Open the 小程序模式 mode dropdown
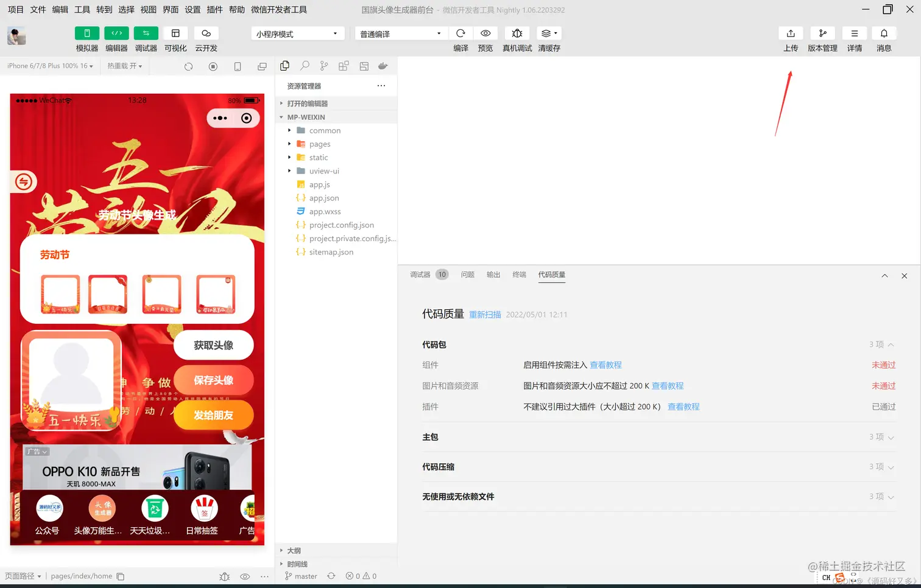921x588 pixels. [297, 33]
